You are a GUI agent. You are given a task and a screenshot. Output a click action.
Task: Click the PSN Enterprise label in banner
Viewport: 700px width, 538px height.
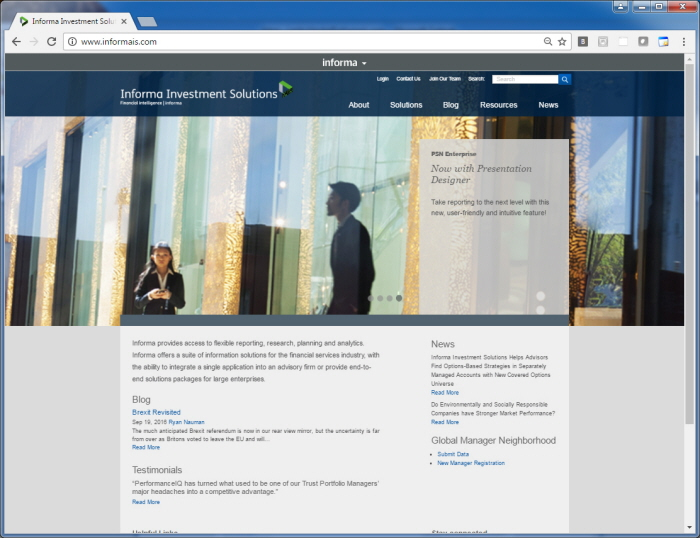(454, 154)
